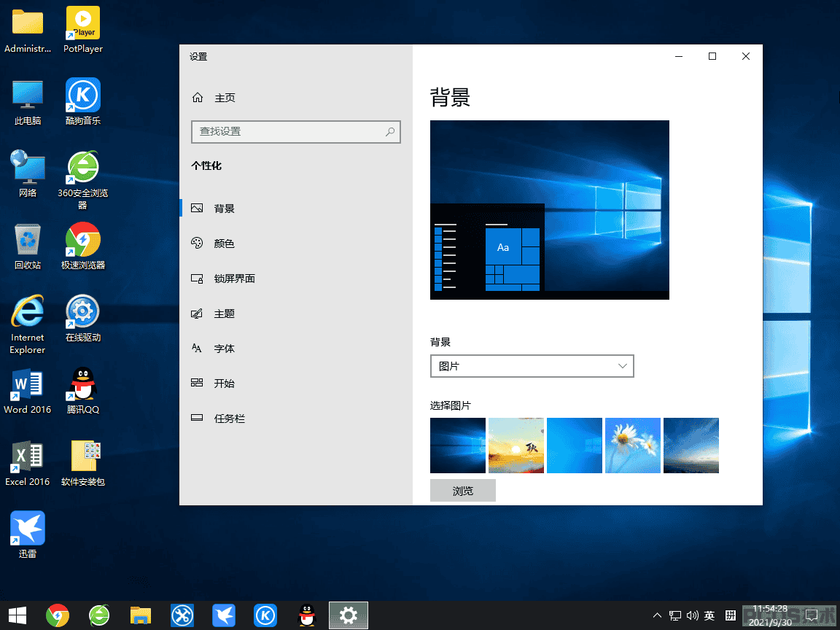Select the Excel 2016 desktop shortcut

[27, 464]
